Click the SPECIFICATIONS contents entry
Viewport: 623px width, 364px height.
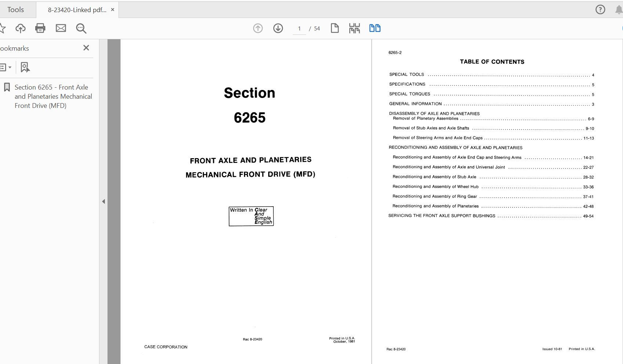pos(492,84)
